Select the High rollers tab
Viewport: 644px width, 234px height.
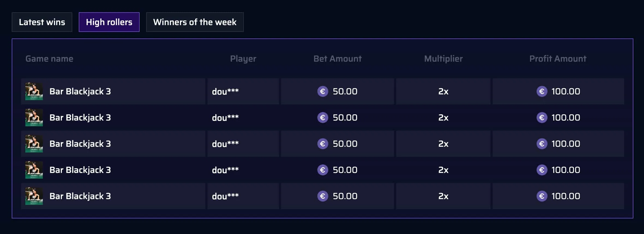109,22
